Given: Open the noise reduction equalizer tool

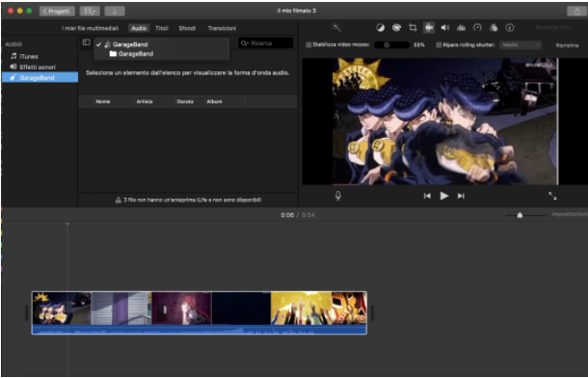Looking at the screenshot, I should point(461,28).
